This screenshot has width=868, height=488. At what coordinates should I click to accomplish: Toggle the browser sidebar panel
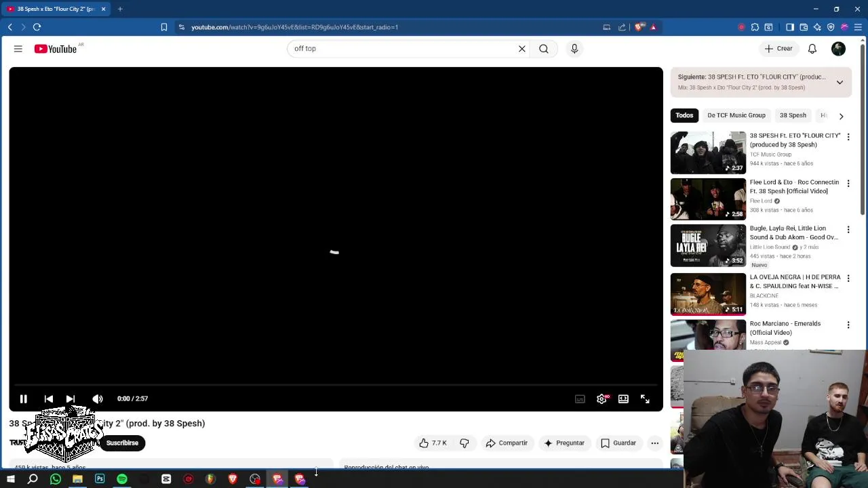point(790,27)
